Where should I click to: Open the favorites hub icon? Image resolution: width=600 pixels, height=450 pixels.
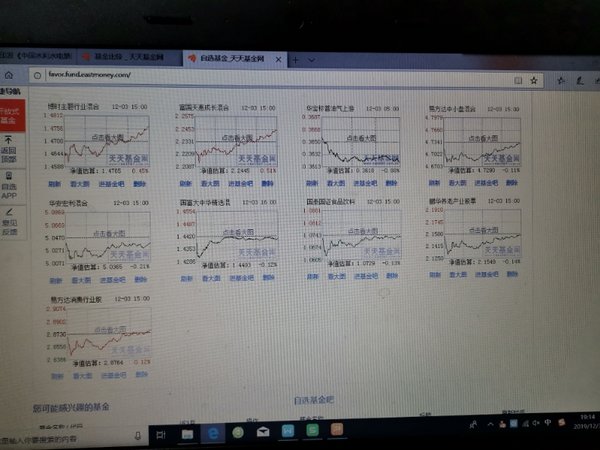click(561, 80)
